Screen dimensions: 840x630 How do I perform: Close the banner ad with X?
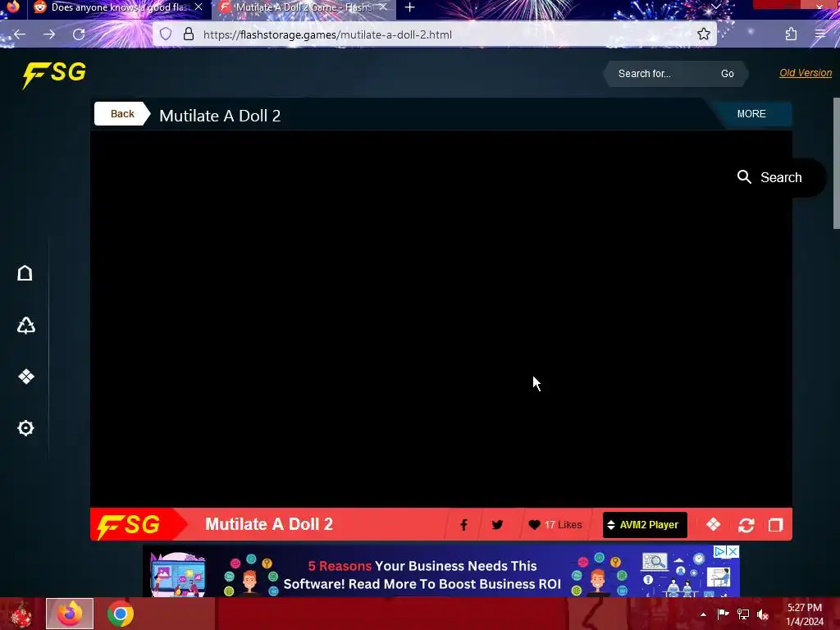point(733,551)
